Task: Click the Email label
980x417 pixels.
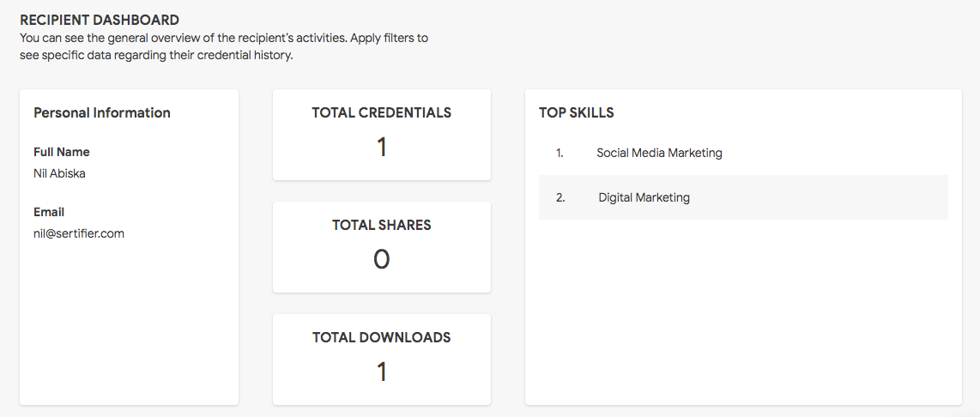Action: (x=49, y=212)
